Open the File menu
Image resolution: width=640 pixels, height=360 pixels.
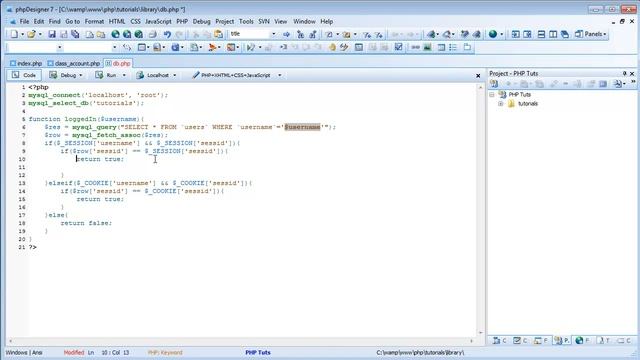(24, 22)
